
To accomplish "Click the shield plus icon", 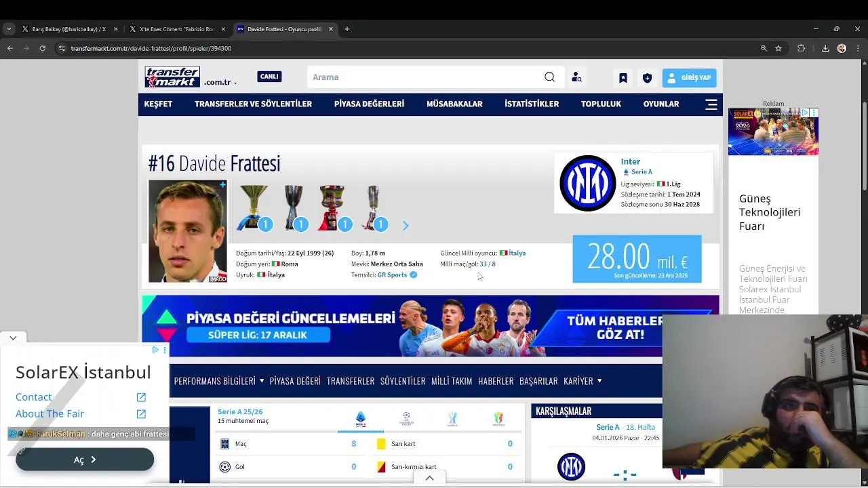I will tap(647, 78).
